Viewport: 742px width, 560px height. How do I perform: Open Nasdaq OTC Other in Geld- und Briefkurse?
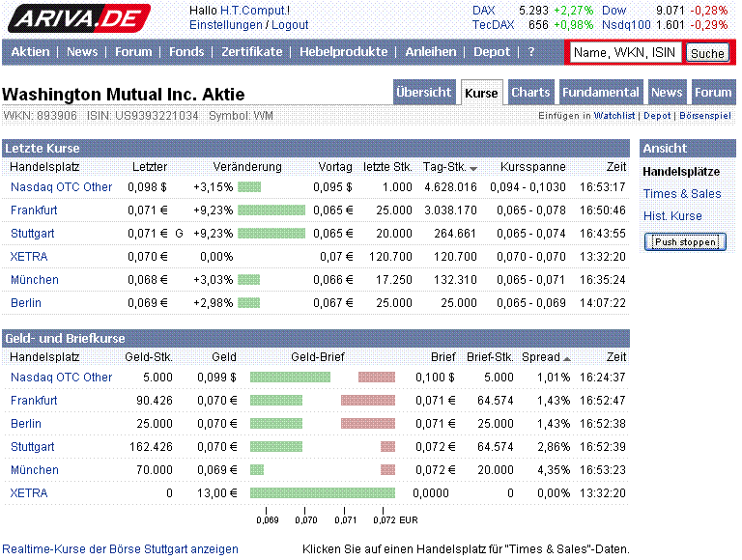coord(62,377)
